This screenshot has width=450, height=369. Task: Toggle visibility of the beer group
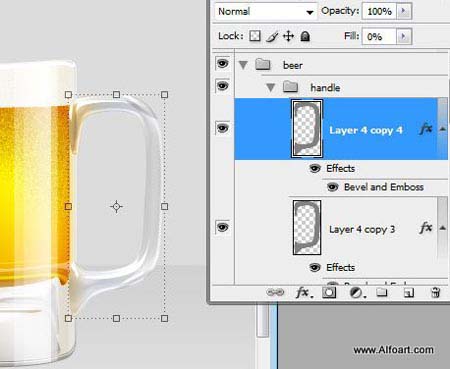[222, 63]
